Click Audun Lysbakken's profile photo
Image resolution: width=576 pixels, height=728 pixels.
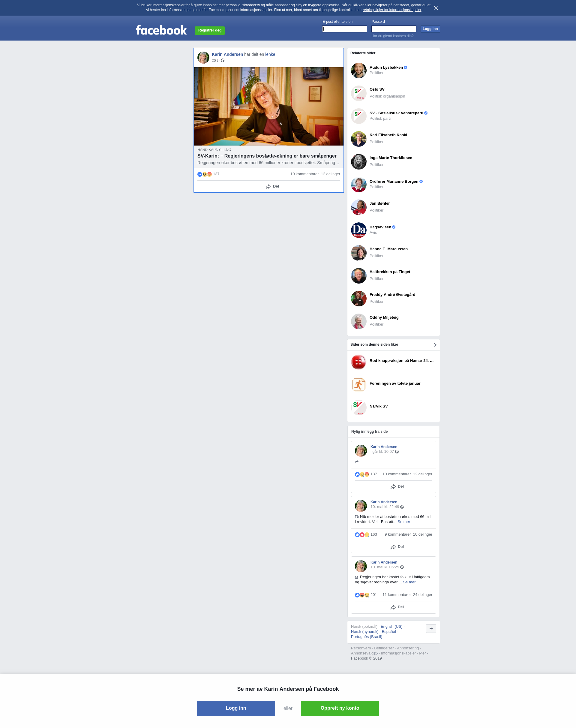pos(358,70)
